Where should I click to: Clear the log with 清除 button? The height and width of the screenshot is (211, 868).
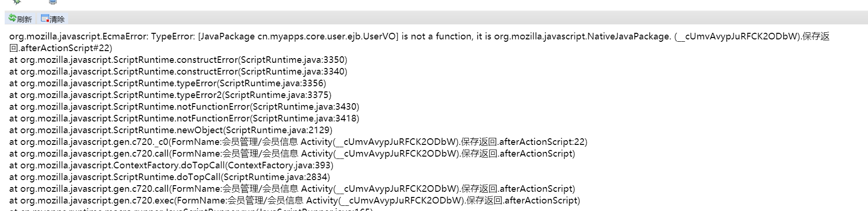coord(53,19)
